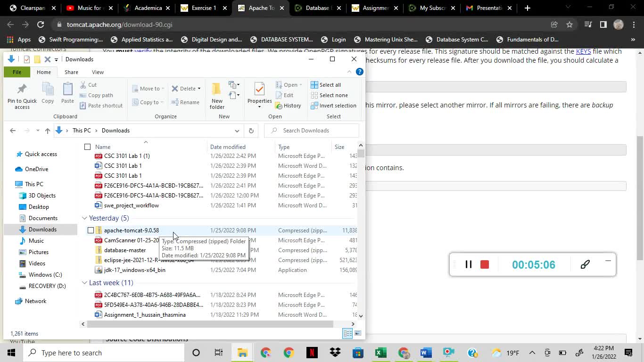644x362 pixels.
Task: Refresh the Downloads folder
Action: [x=251, y=131]
